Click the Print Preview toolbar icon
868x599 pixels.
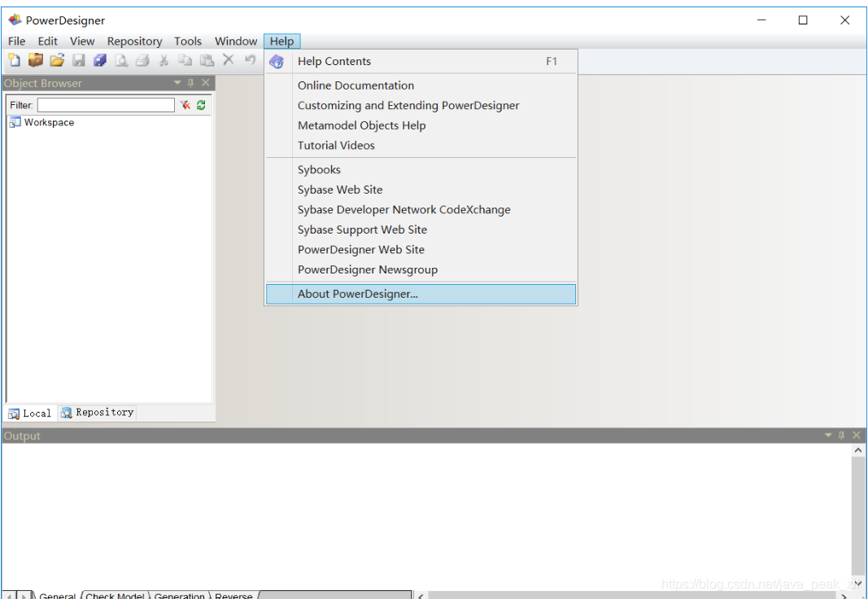click(121, 59)
